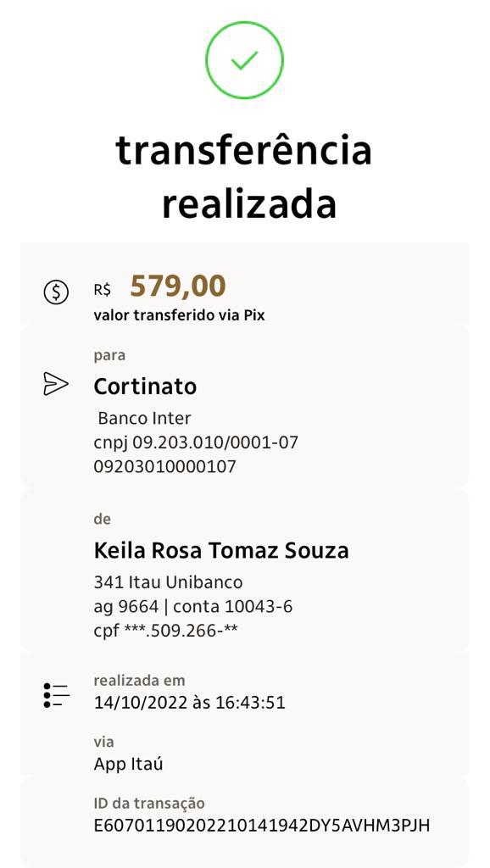The height and width of the screenshot is (868, 490).
Task: Select the date 14/10/2022 às 16:43:51
Action: (189, 703)
